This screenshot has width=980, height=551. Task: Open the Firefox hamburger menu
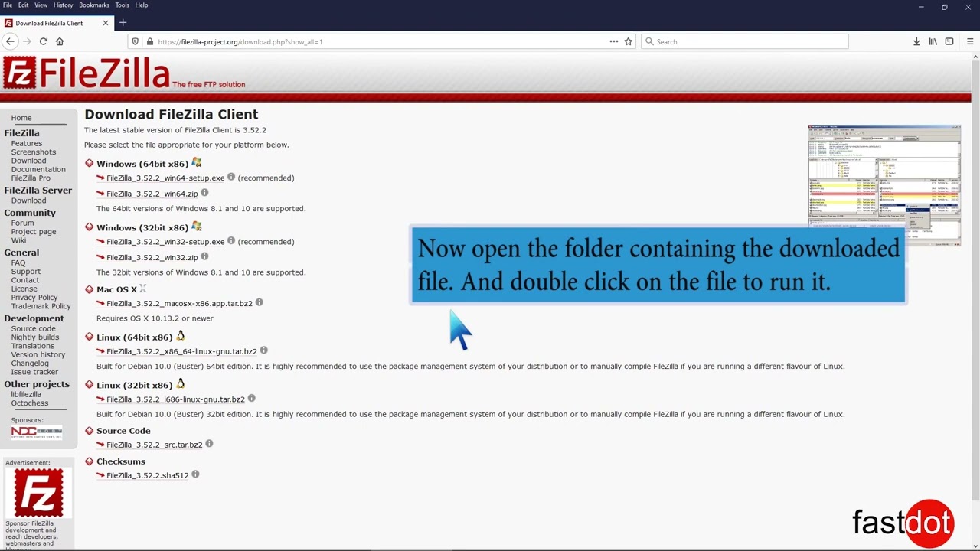click(969, 41)
